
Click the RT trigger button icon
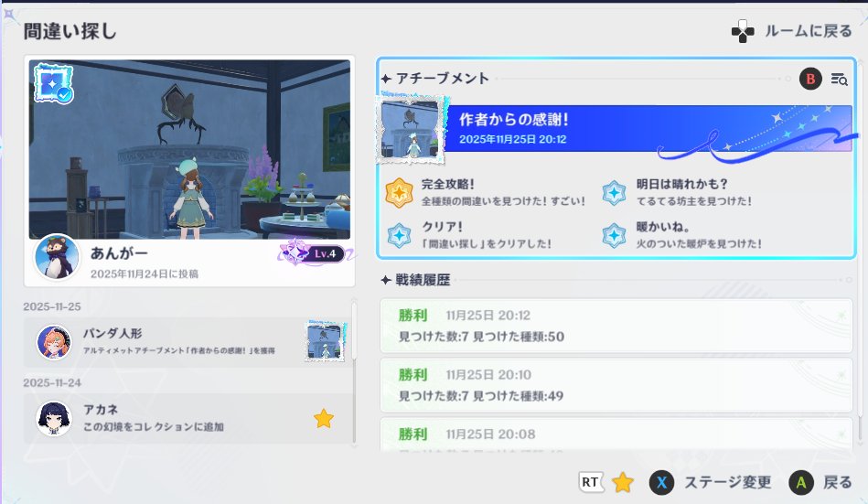pos(590,482)
